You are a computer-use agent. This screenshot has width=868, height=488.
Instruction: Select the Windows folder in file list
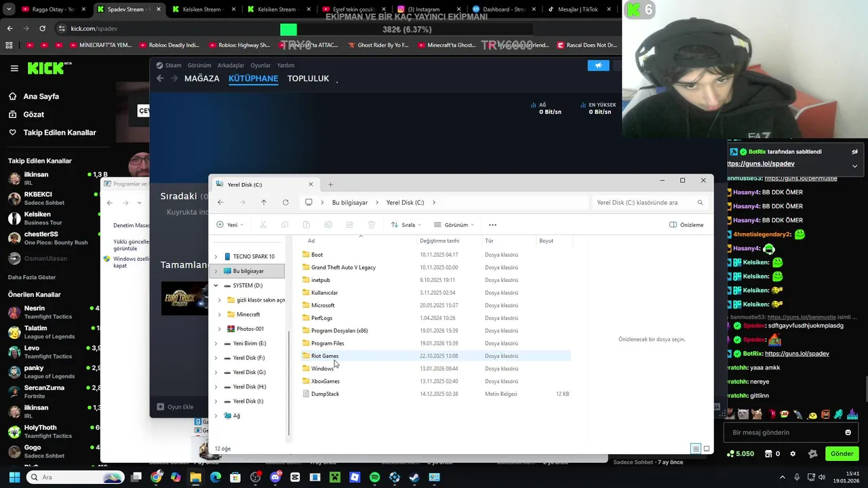point(435,369)
